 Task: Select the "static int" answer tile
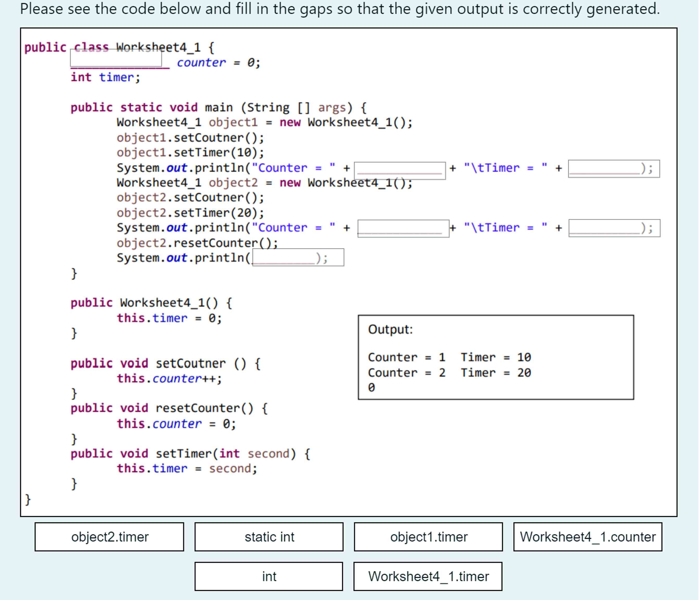[x=269, y=537]
